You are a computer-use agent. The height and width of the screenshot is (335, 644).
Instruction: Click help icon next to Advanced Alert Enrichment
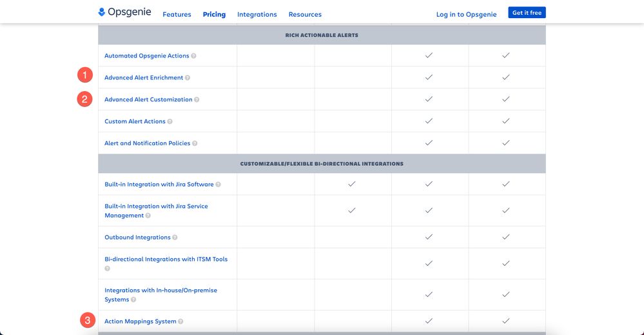click(x=188, y=77)
